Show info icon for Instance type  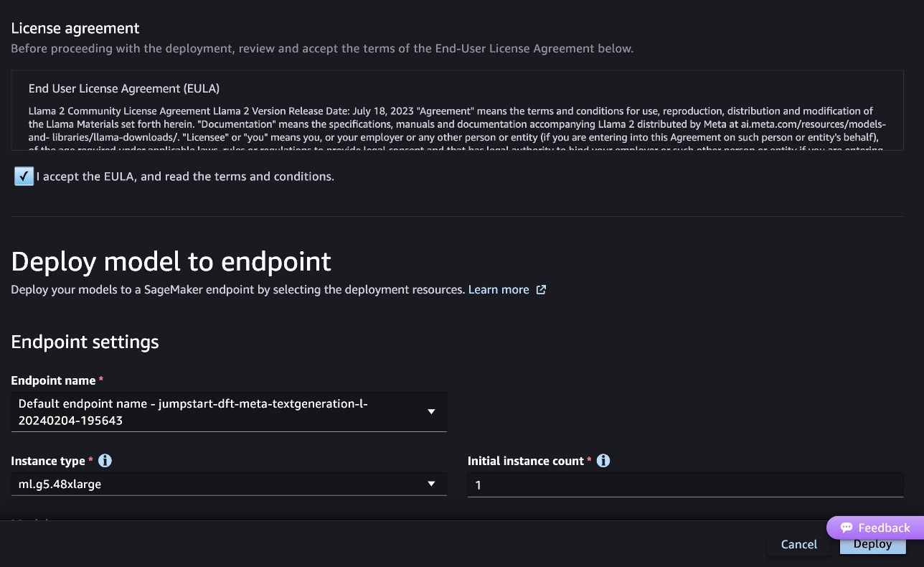(105, 461)
